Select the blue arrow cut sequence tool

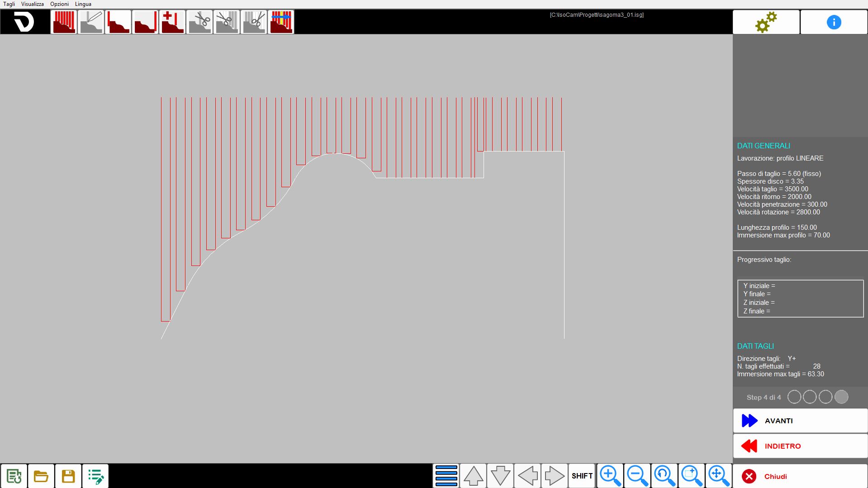tap(281, 22)
